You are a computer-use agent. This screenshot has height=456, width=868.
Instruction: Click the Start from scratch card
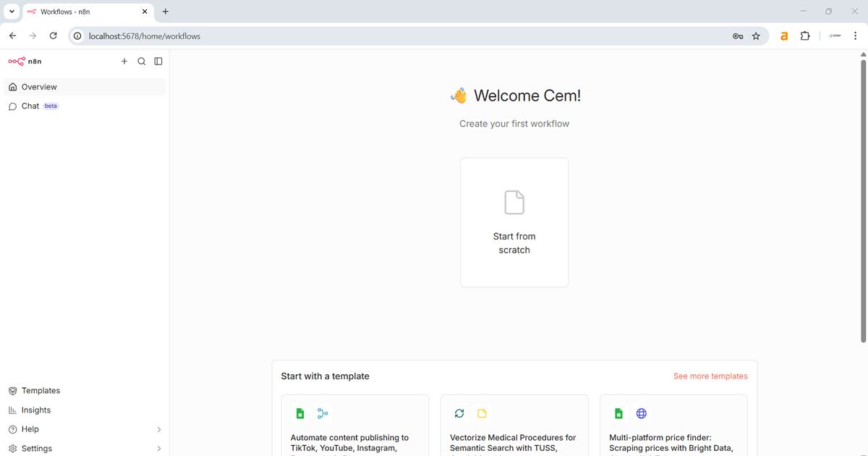[x=514, y=222]
